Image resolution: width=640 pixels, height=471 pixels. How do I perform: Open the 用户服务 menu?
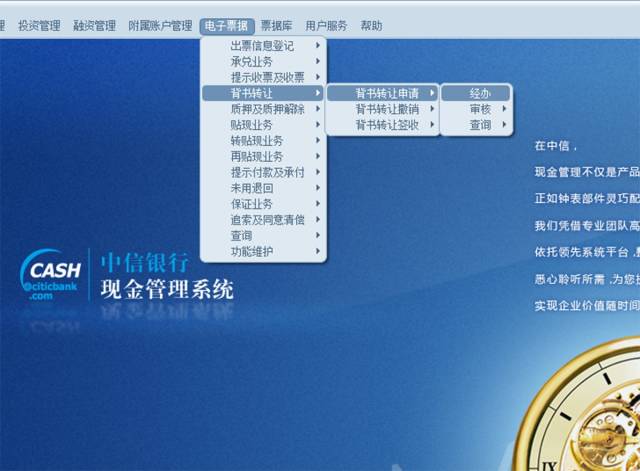326,26
